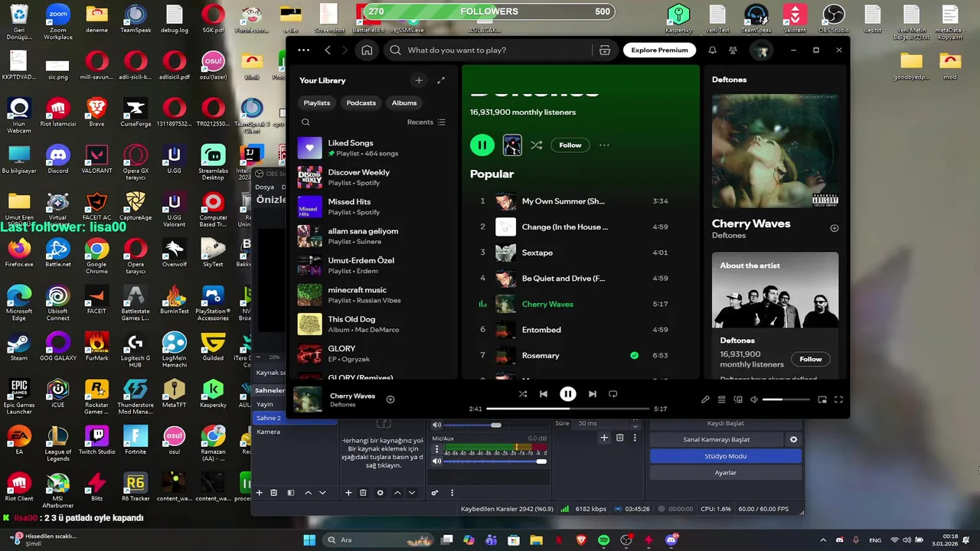The width and height of the screenshot is (980, 551).
Task: Pause playback in the bottom player bar
Action: click(568, 394)
